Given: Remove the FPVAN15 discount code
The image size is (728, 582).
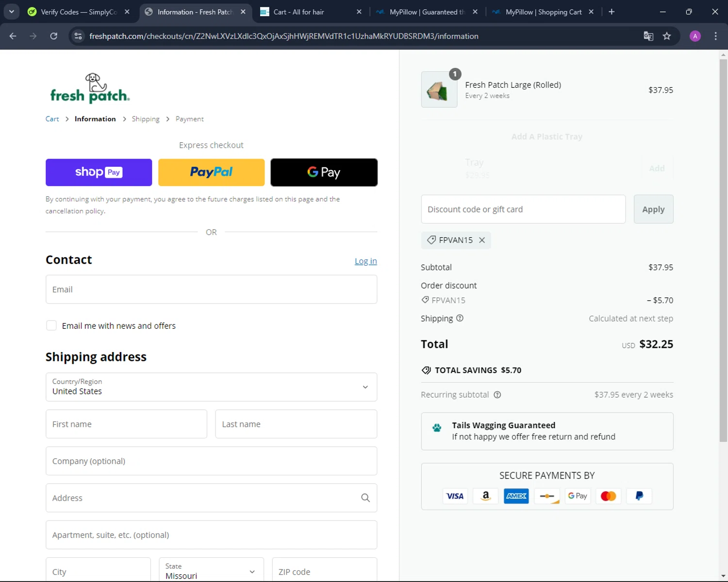Looking at the screenshot, I should point(482,240).
